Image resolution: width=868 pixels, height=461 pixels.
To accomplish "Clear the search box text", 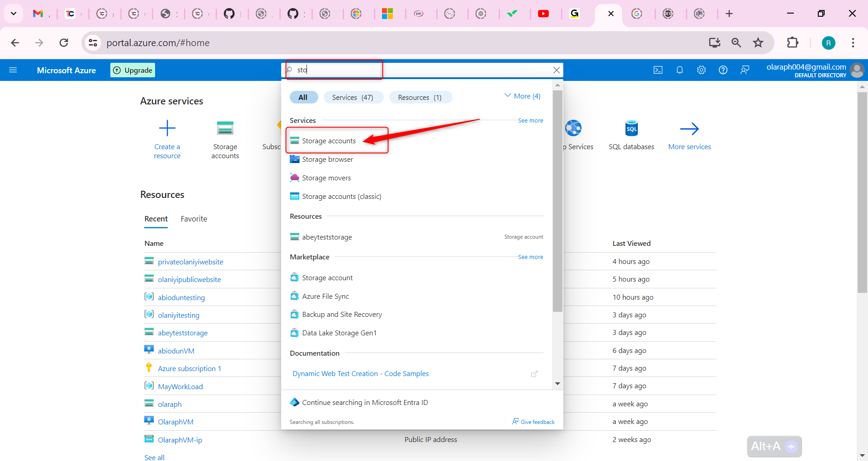I will point(557,70).
